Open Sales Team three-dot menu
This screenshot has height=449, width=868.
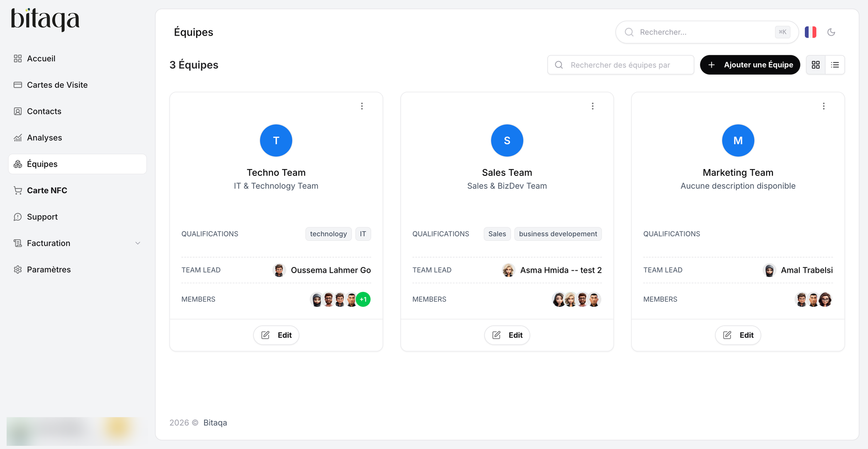593,106
